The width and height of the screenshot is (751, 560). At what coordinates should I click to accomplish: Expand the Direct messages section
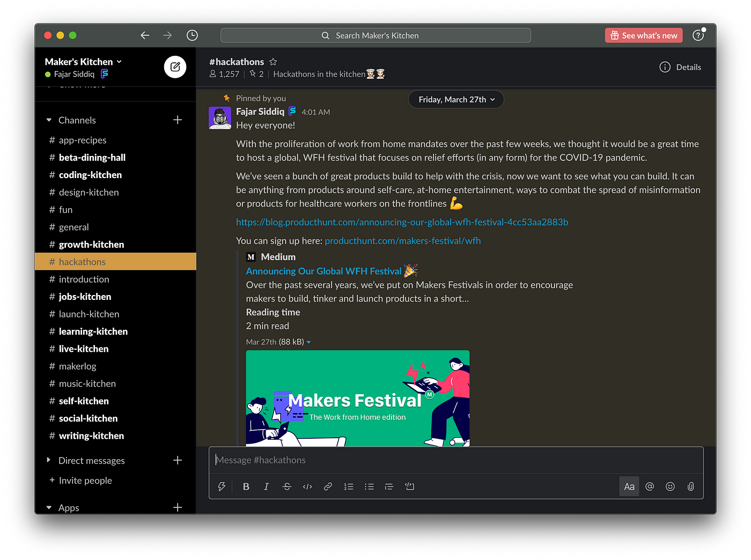click(49, 460)
